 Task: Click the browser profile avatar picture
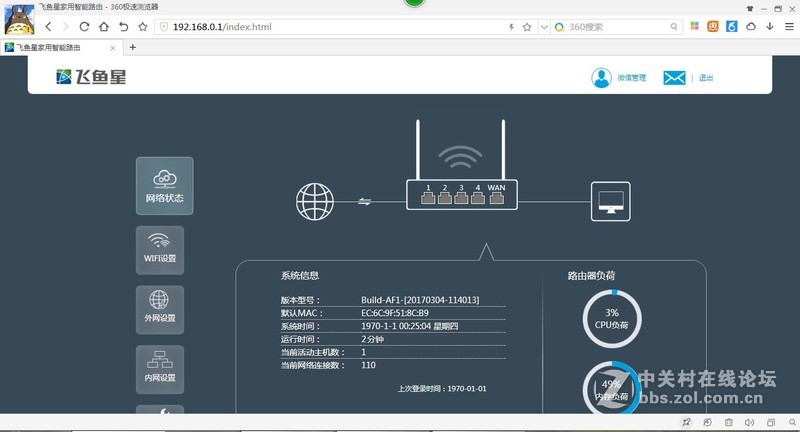[x=19, y=19]
